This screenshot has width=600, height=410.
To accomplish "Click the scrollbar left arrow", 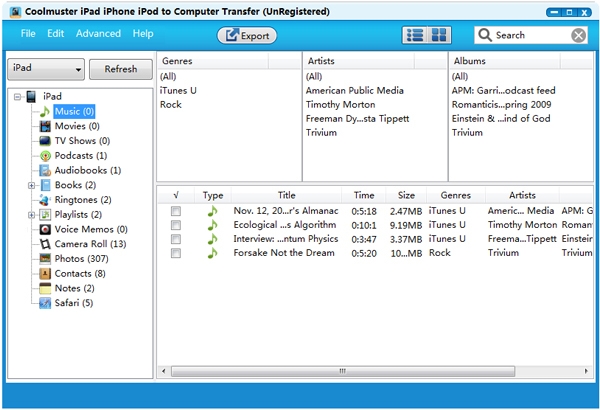I will pyautogui.click(x=164, y=371).
